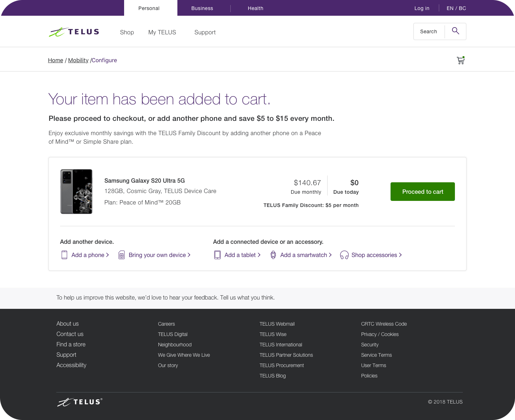The height and width of the screenshot is (420, 515).
Task: Click the tablet icon beside Add a tablet
Action: 217,255
